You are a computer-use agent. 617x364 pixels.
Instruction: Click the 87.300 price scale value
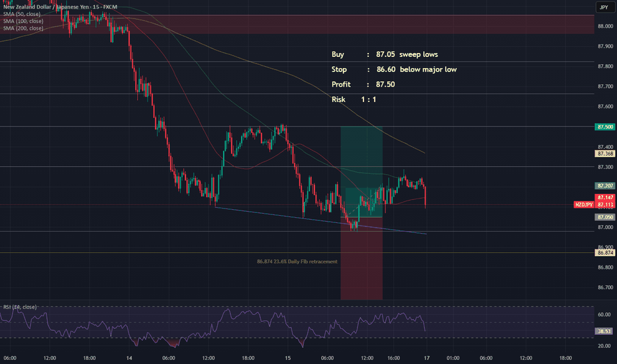pyautogui.click(x=605, y=167)
